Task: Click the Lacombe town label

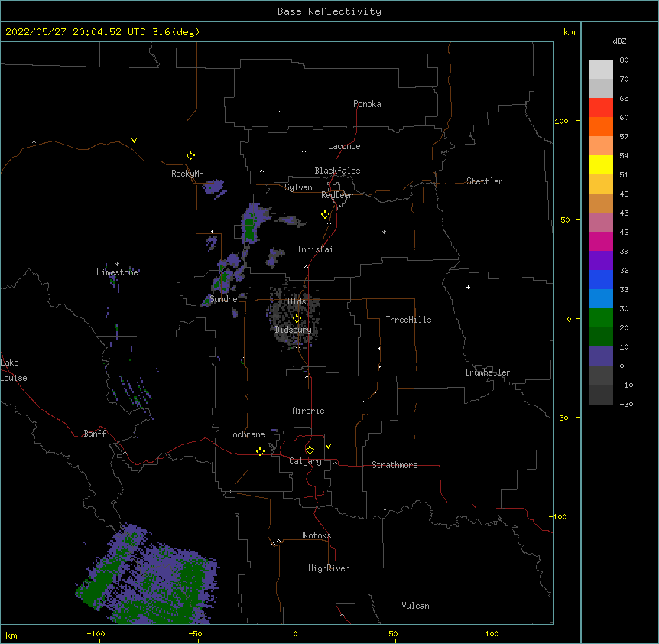Action: (x=344, y=146)
